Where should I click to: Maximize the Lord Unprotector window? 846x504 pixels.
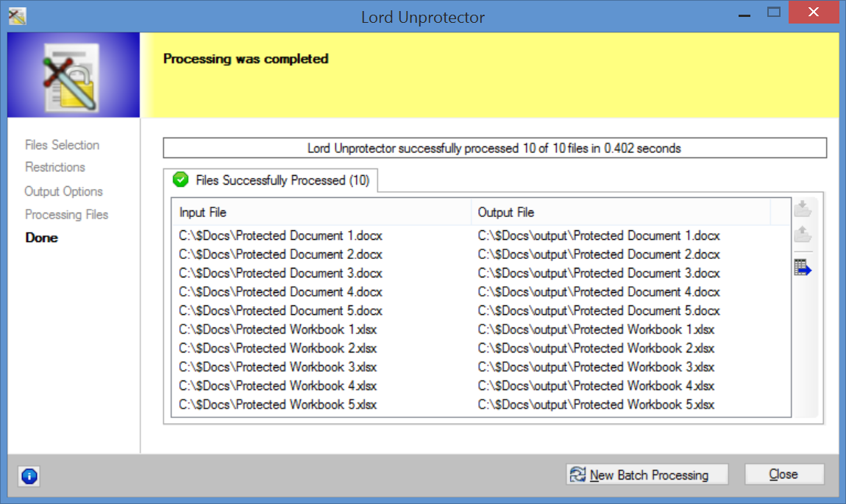coord(774,13)
